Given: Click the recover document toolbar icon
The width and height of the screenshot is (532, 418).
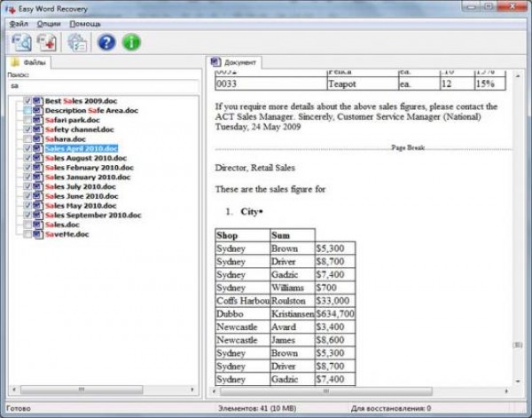Looking at the screenshot, I should pyautogui.click(x=46, y=42).
